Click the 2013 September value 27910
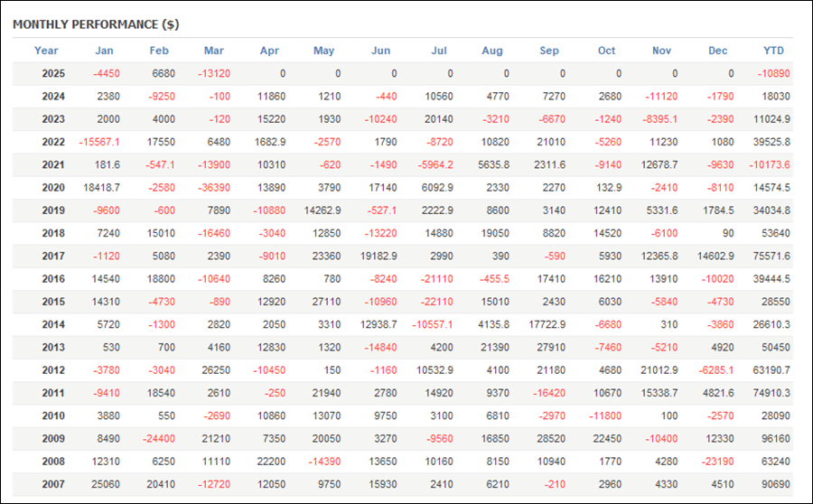 tap(551, 348)
